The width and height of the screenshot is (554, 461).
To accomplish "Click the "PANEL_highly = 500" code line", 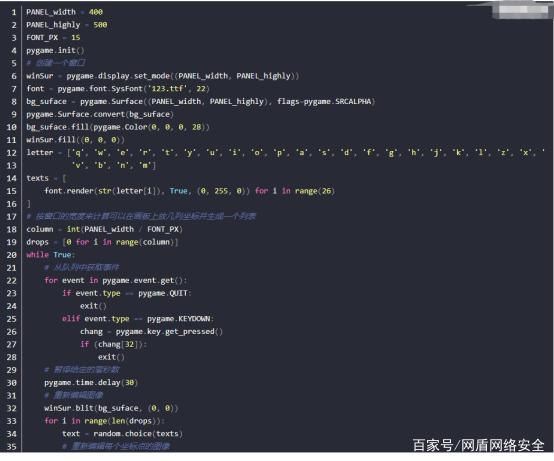I will pos(66,25).
